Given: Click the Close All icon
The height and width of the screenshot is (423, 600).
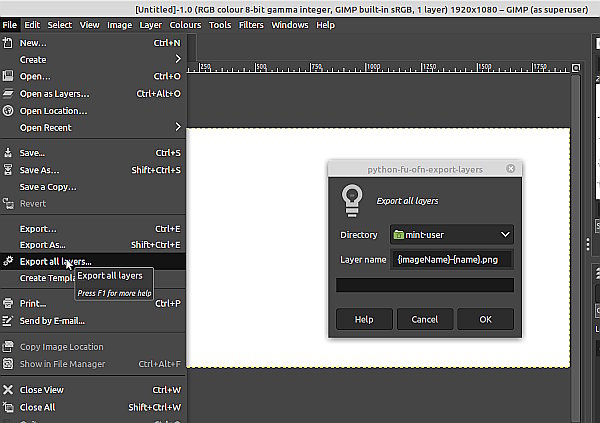Looking at the screenshot, I should pyautogui.click(x=8, y=407).
